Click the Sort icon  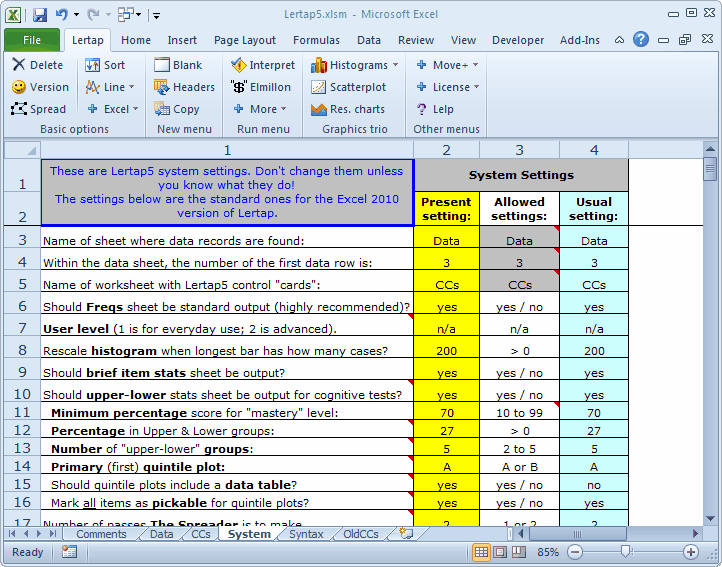tap(92, 64)
